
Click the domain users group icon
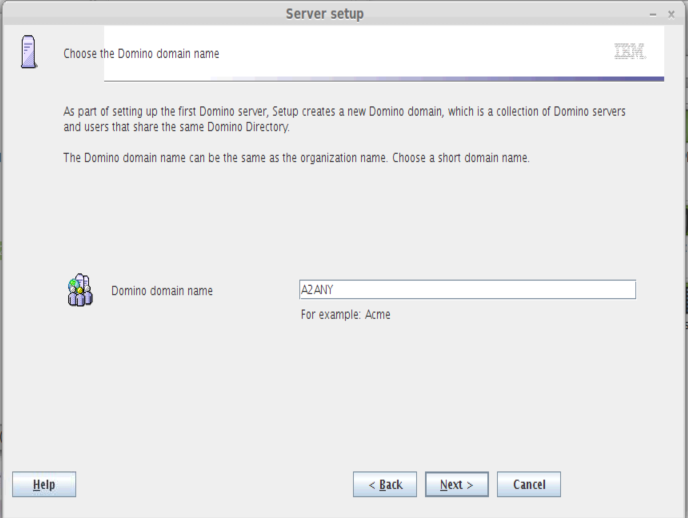click(80, 290)
